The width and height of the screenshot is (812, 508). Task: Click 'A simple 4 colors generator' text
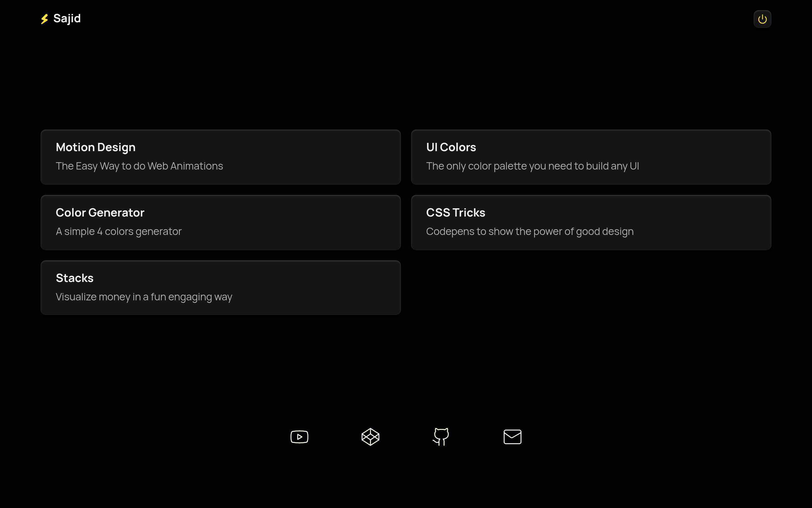click(118, 231)
